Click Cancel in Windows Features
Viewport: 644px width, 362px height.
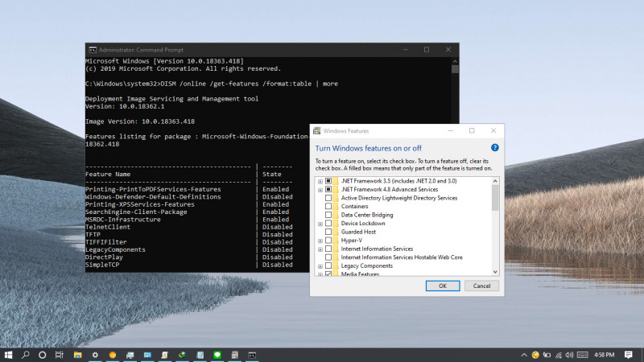[x=481, y=286]
